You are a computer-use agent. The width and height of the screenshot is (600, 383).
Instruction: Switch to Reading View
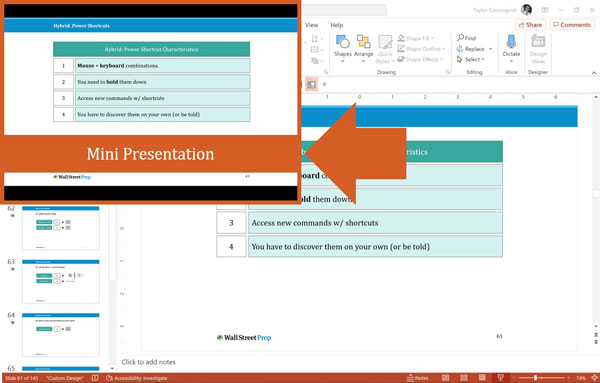click(482, 378)
